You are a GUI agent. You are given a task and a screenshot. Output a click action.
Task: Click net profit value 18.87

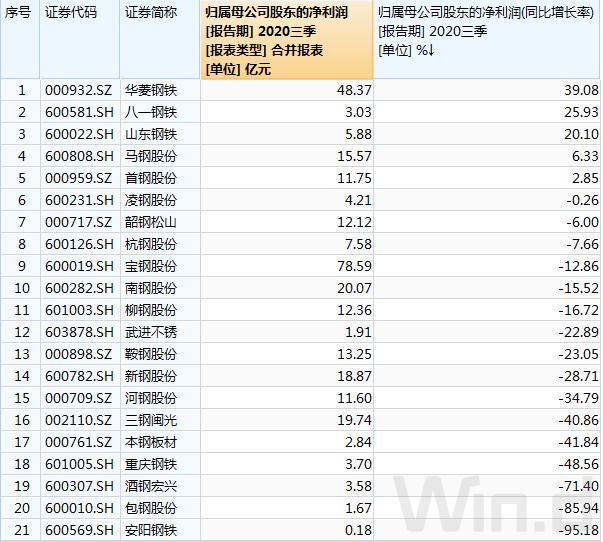coord(355,376)
